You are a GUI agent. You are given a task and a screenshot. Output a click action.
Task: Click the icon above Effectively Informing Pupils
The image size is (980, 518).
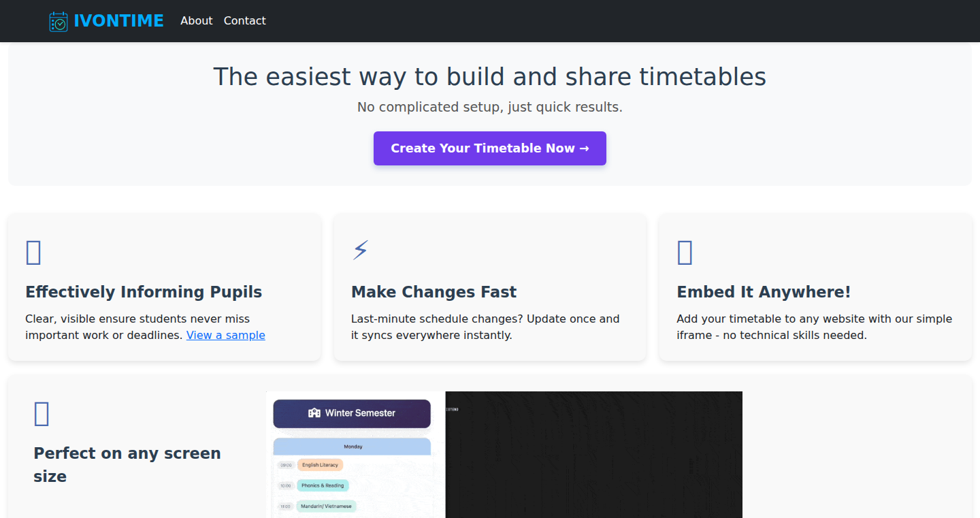click(33, 252)
